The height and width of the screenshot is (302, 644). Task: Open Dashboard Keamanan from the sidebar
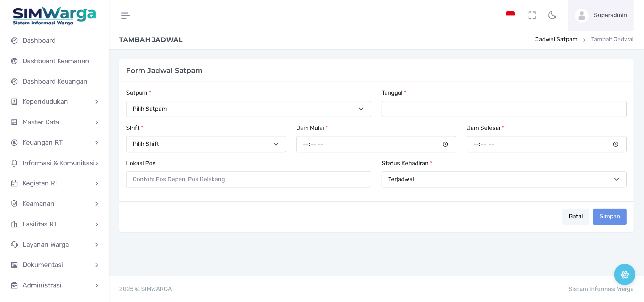click(x=56, y=61)
